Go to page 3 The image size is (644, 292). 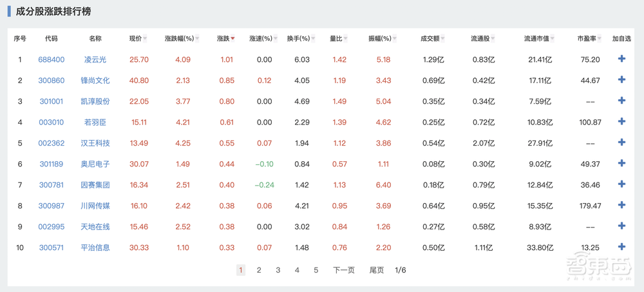pyautogui.click(x=278, y=270)
